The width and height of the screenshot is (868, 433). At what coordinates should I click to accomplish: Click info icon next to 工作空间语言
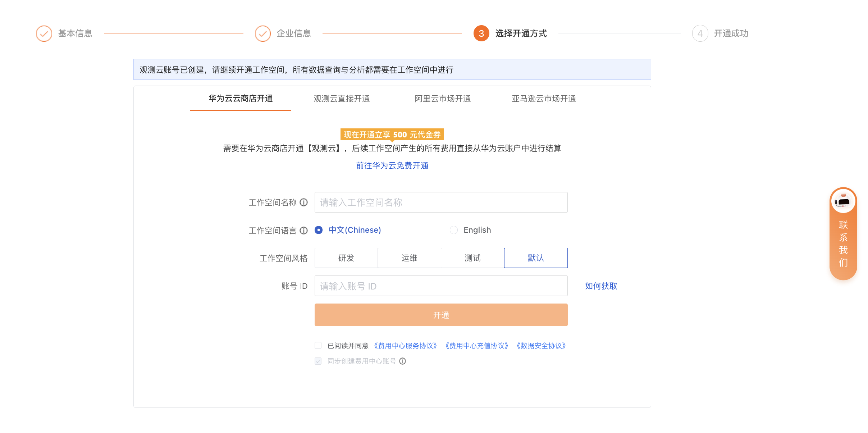pyautogui.click(x=304, y=231)
